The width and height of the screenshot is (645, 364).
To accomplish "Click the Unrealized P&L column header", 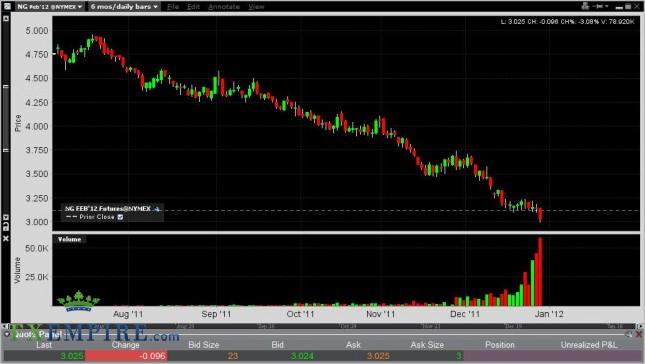I will [x=589, y=345].
